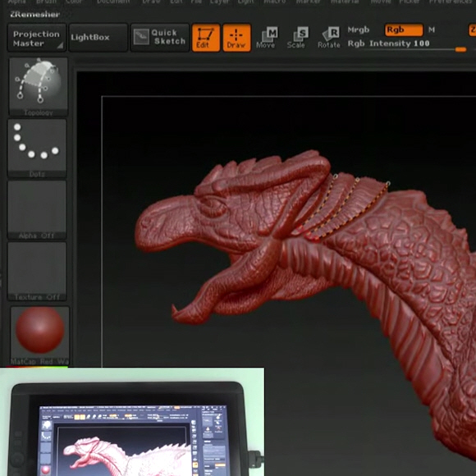
Task: Open the Dots stroke picker
Action: [x=37, y=149]
